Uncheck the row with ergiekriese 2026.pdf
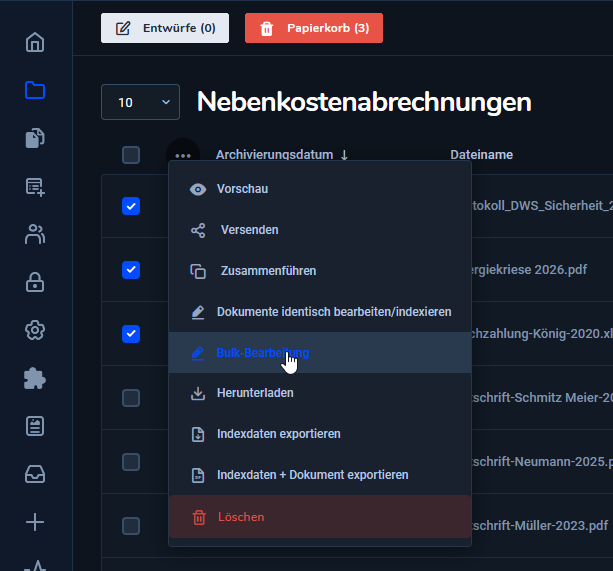613x571 pixels. 131,270
